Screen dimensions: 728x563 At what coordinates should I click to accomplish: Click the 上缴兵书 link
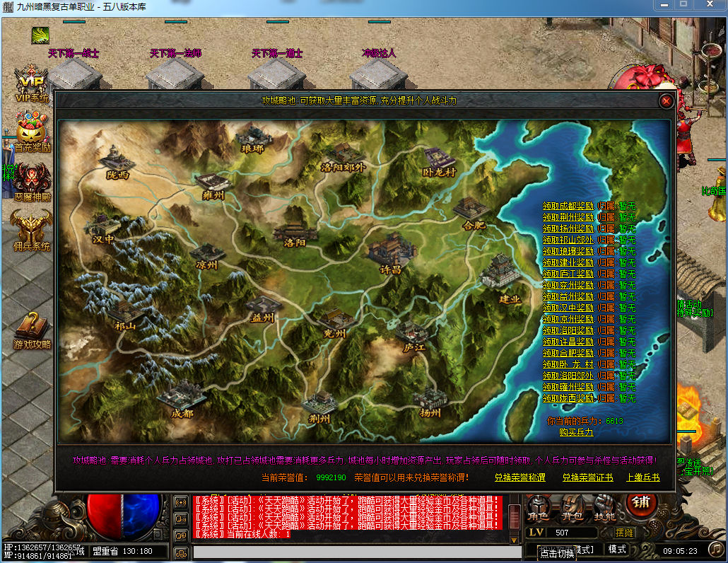point(643,477)
